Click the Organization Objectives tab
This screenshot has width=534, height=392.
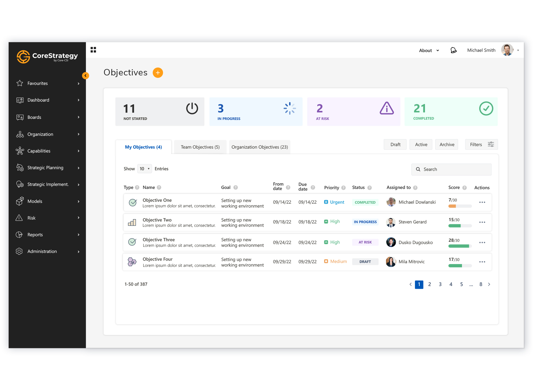pyautogui.click(x=259, y=147)
